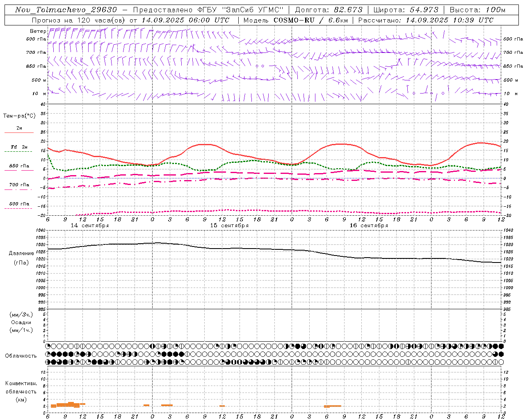
Task: Click the 'Облачность' cloud cover label
Action: coord(21,356)
